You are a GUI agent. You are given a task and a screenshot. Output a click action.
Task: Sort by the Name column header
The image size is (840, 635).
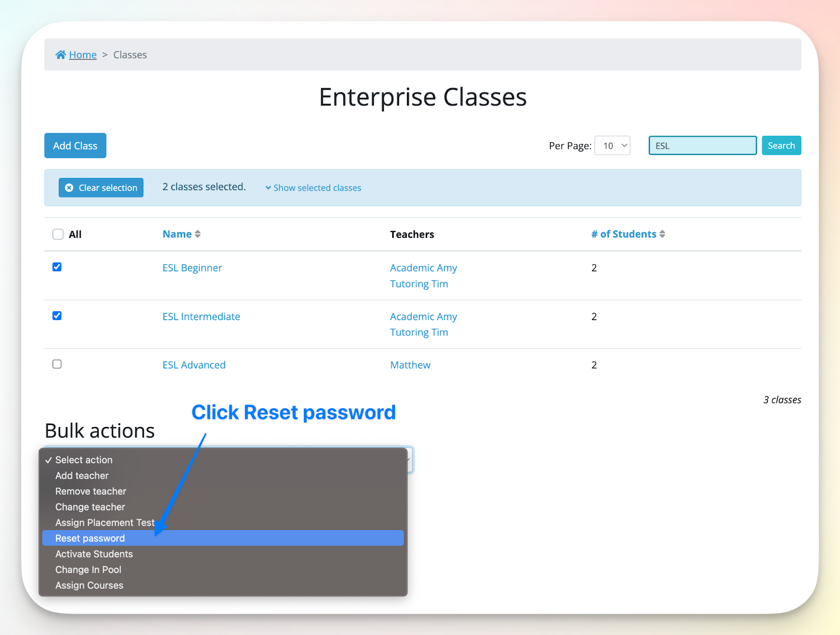click(177, 234)
